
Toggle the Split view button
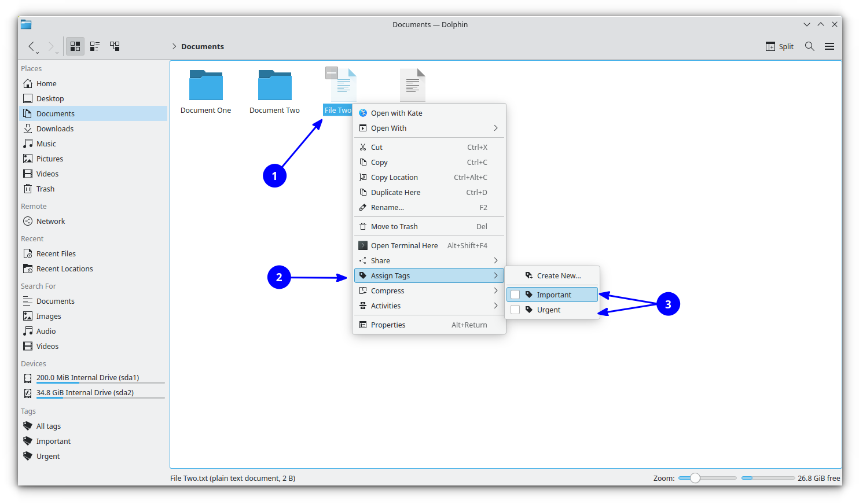[779, 46]
